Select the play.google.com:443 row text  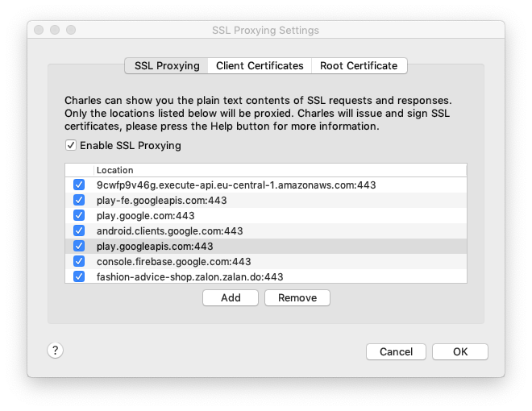click(x=146, y=216)
